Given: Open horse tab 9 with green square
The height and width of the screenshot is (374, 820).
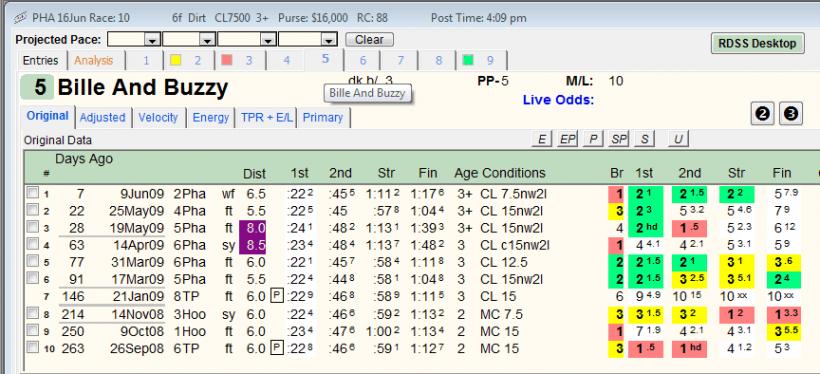Looking at the screenshot, I should 481,60.
